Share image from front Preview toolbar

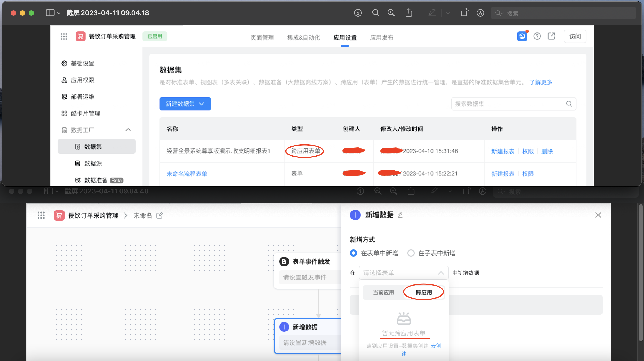[x=409, y=13]
